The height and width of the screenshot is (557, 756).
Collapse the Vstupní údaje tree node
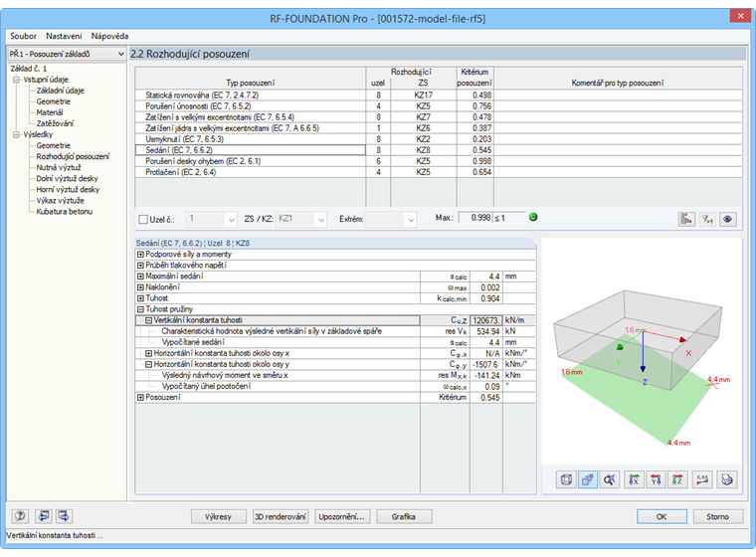[x=16, y=80]
